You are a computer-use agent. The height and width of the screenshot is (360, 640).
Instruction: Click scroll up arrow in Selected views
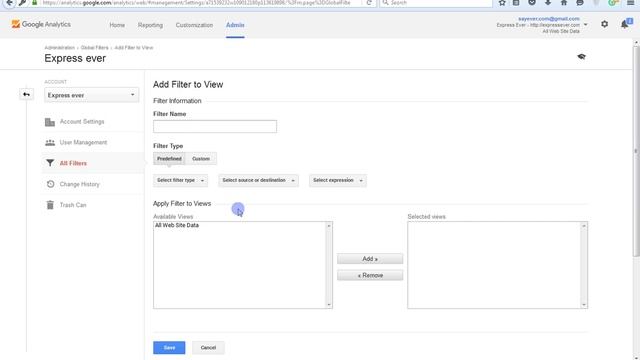pyautogui.click(x=584, y=226)
